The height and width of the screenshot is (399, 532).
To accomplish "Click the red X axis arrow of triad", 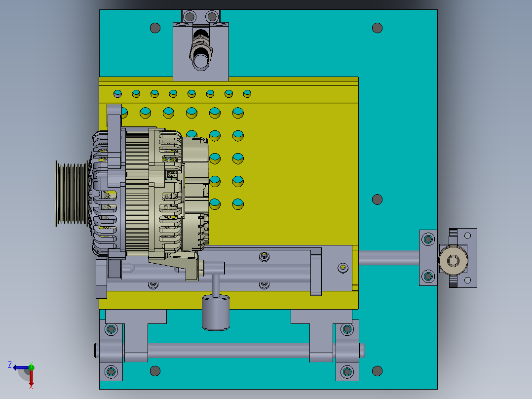I will [x=31, y=378].
